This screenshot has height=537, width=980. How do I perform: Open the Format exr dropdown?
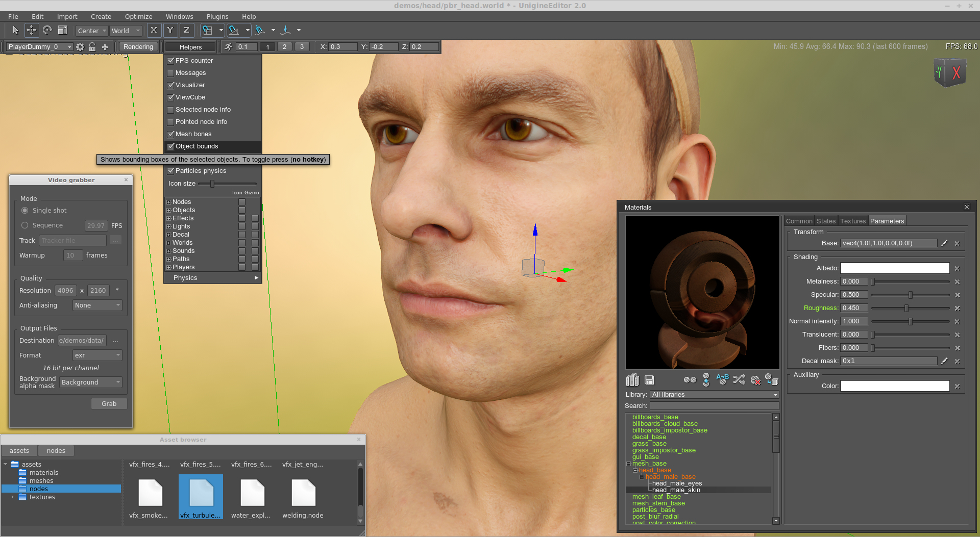click(97, 355)
